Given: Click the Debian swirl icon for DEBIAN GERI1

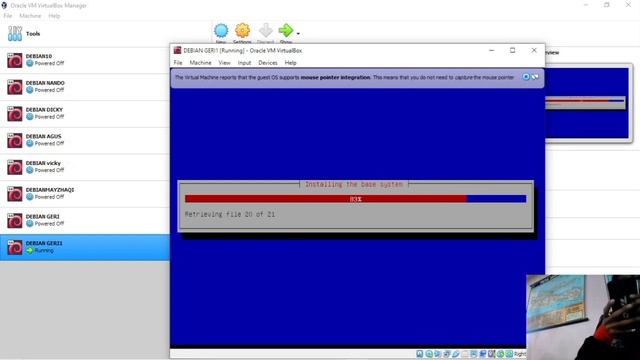Looking at the screenshot, I should 15,247.
